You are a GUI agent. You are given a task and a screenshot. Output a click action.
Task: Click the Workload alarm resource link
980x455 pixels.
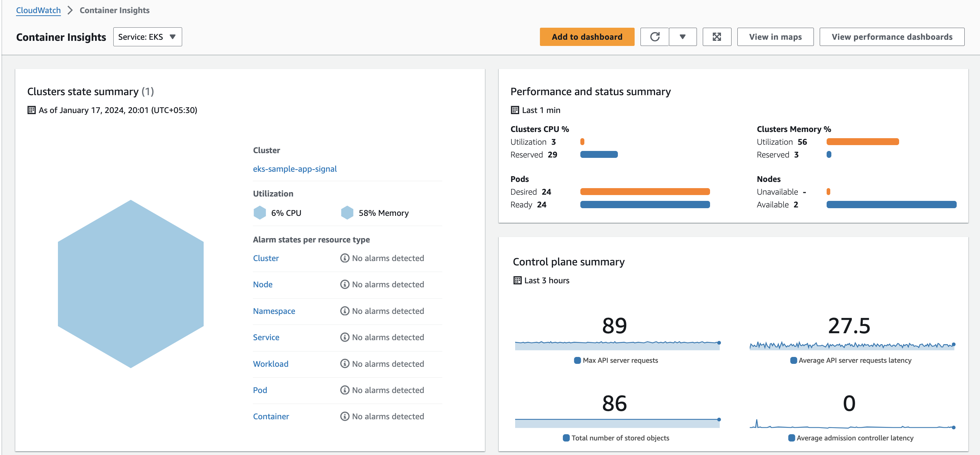pyautogui.click(x=271, y=364)
